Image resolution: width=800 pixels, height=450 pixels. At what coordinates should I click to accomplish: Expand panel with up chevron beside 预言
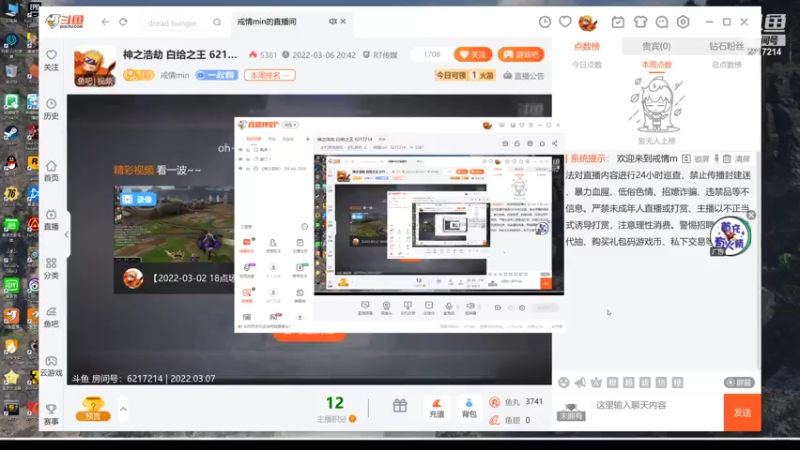tap(123, 409)
